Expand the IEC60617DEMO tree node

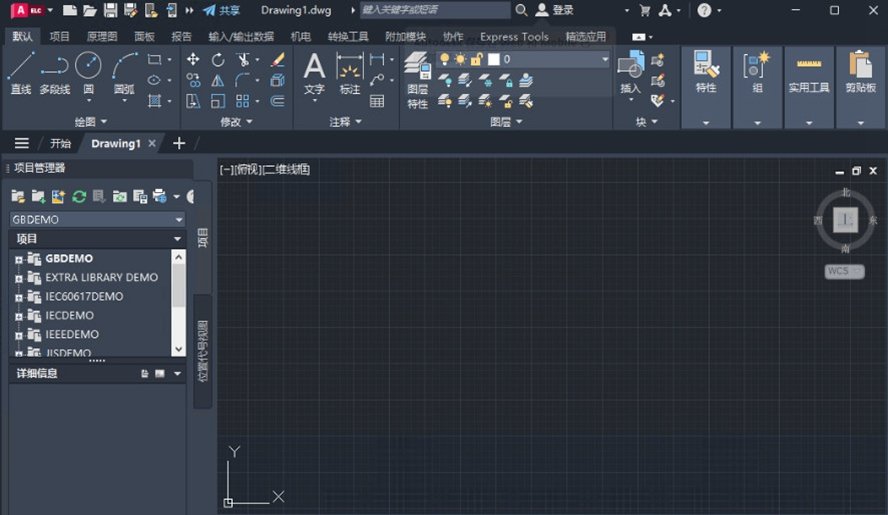[19, 297]
